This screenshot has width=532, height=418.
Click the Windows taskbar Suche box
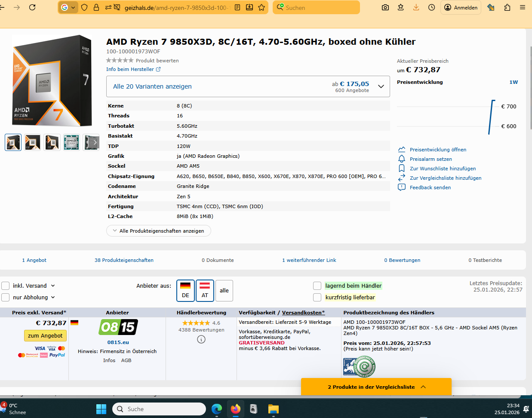click(159, 409)
